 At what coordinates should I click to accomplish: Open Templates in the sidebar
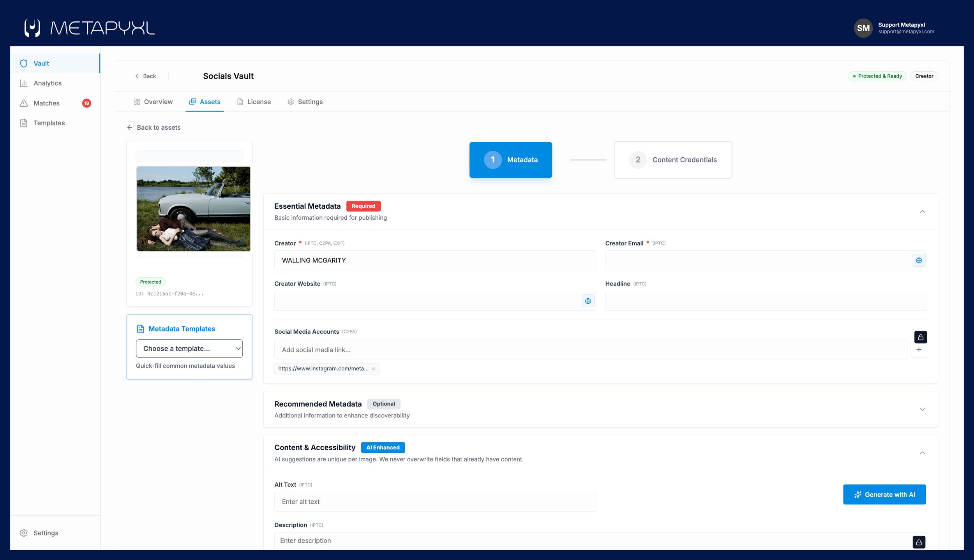pyautogui.click(x=55, y=123)
